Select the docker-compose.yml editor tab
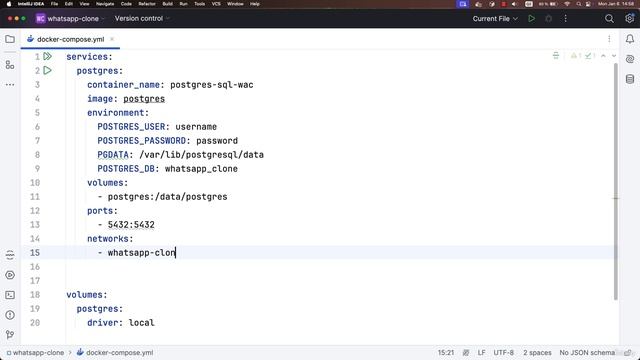This screenshot has height=360, width=640. pos(70,39)
